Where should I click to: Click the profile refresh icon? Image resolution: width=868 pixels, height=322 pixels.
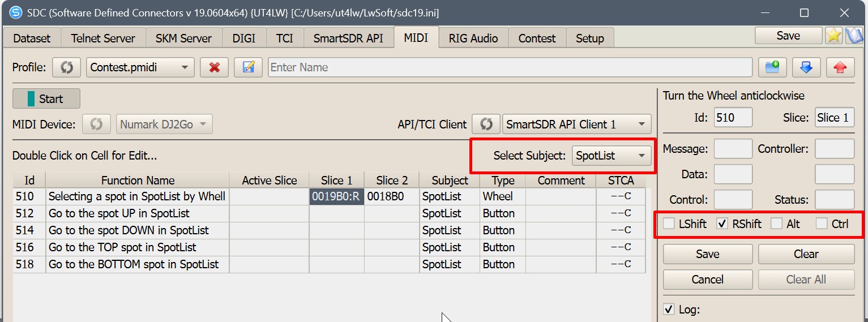pyautogui.click(x=67, y=67)
